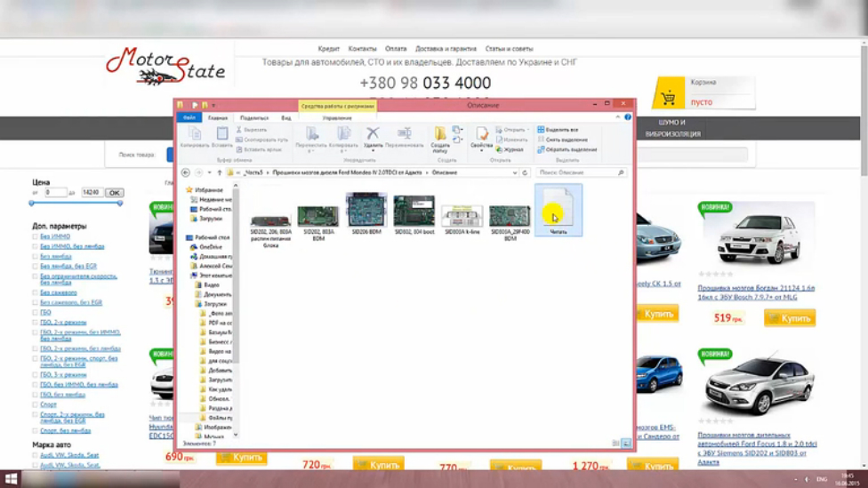Open the Файл ribbon tab
Screen dimensions: 868x488
point(189,117)
